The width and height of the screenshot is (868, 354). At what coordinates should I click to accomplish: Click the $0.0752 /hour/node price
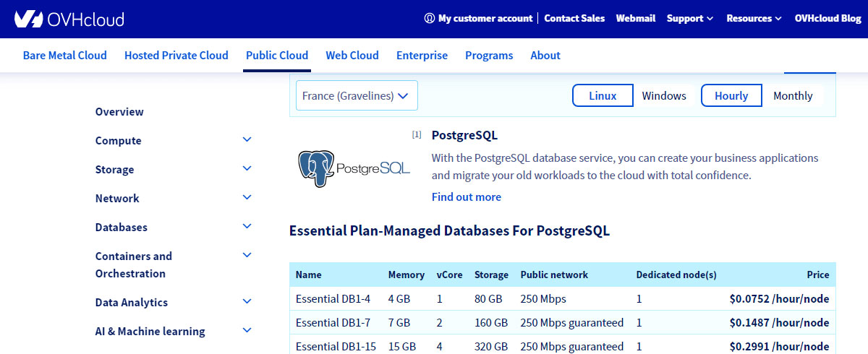[779, 298]
